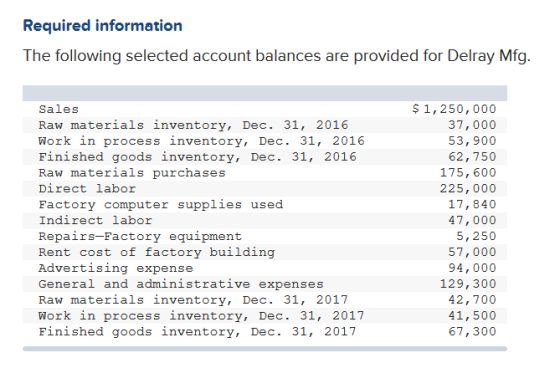The image size is (560, 368).
Task: Click the 37,000 value
Action: tap(472, 125)
